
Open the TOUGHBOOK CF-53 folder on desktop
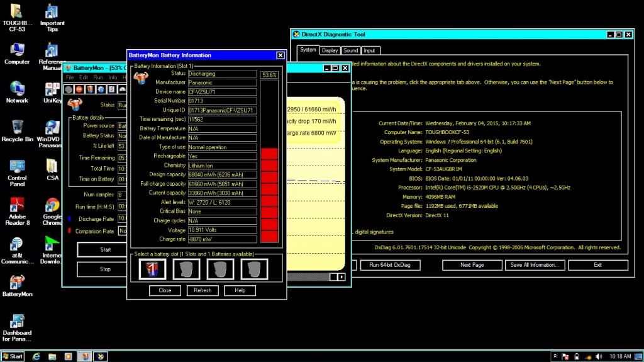pyautogui.click(x=17, y=18)
